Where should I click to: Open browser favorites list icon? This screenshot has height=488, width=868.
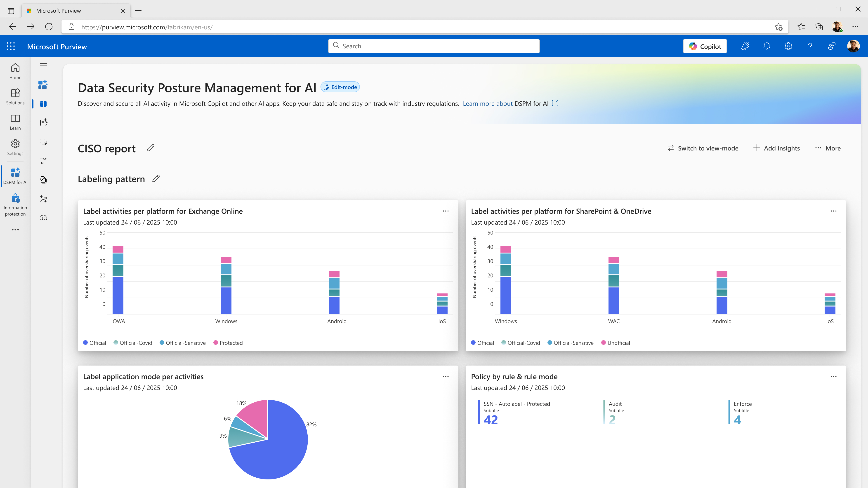[x=801, y=27]
